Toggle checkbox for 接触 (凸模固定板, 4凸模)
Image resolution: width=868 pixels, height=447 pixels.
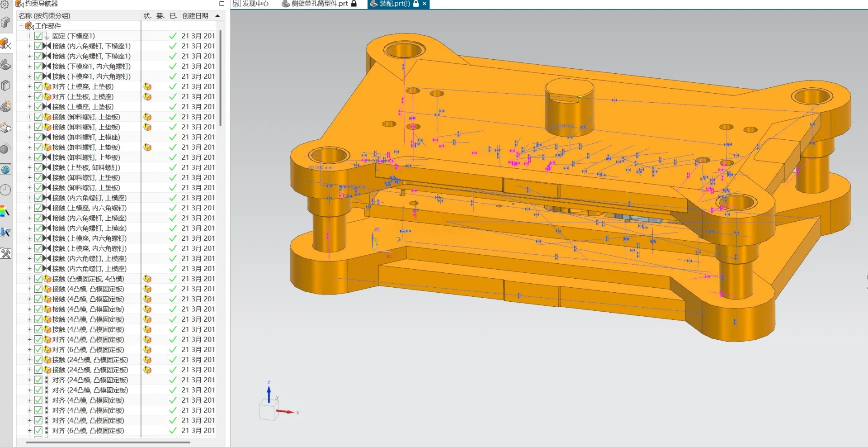[38, 279]
